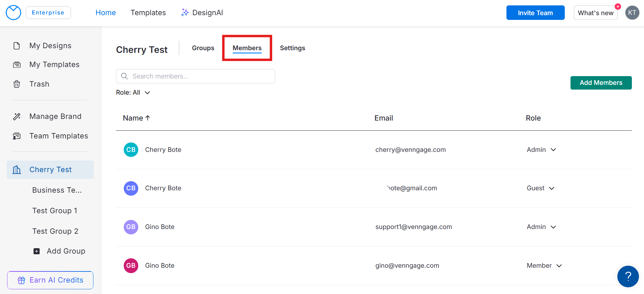This screenshot has height=294, width=644.
Task: Click the Email column header
Action: click(x=384, y=118)
